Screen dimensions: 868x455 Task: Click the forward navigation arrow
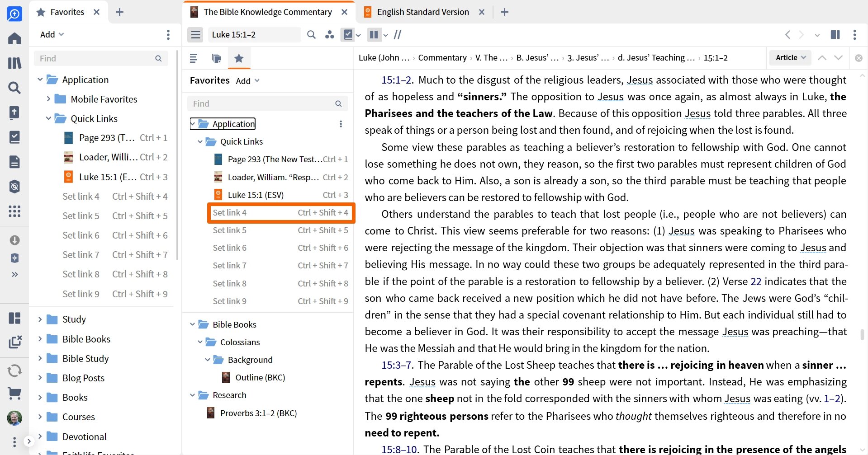pyautogui.click(x=801, y=35)
